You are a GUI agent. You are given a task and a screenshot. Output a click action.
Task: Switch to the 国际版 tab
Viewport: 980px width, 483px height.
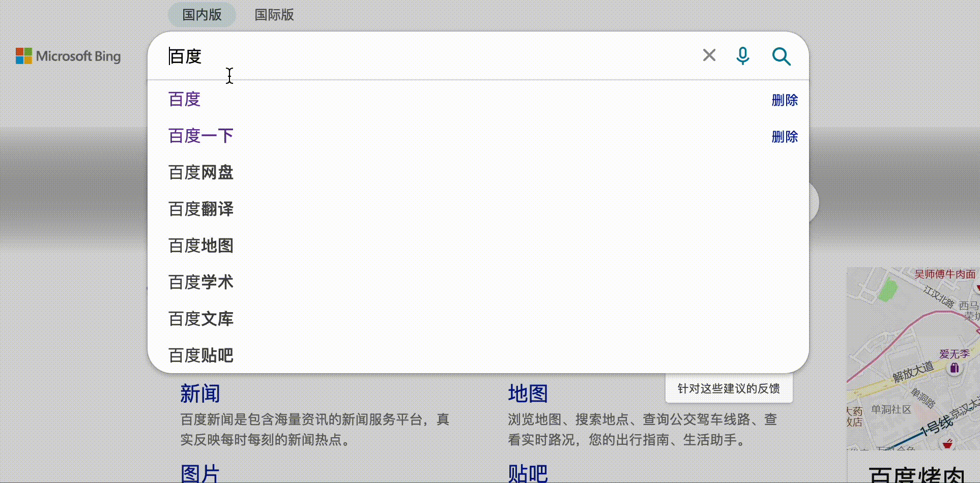tap(274, 15)
